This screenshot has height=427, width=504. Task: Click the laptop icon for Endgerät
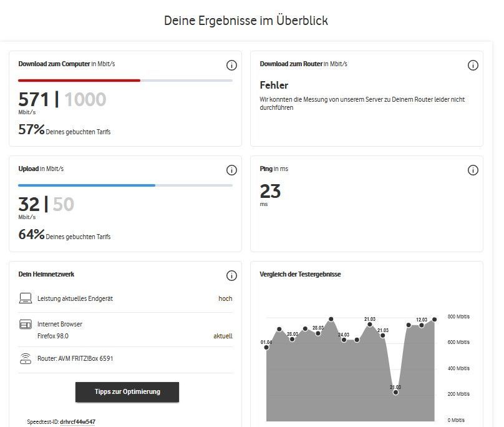coord(26,298)
